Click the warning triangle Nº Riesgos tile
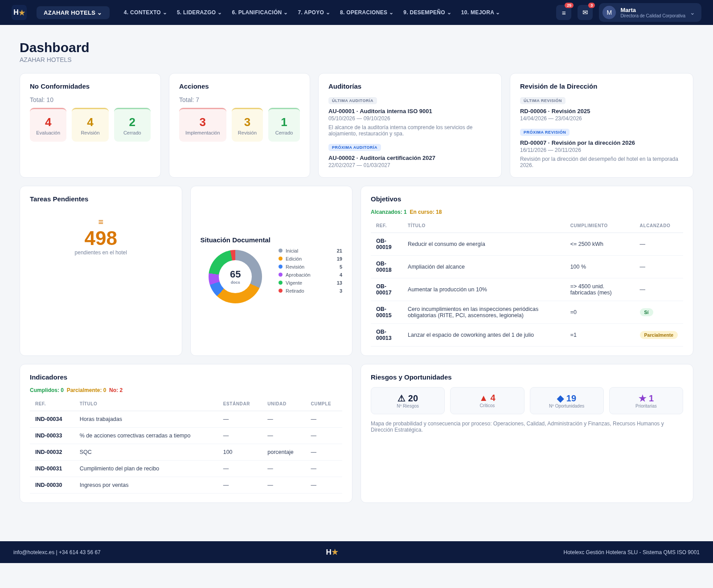This screenshot has width=713, height=588. (408, 400)
